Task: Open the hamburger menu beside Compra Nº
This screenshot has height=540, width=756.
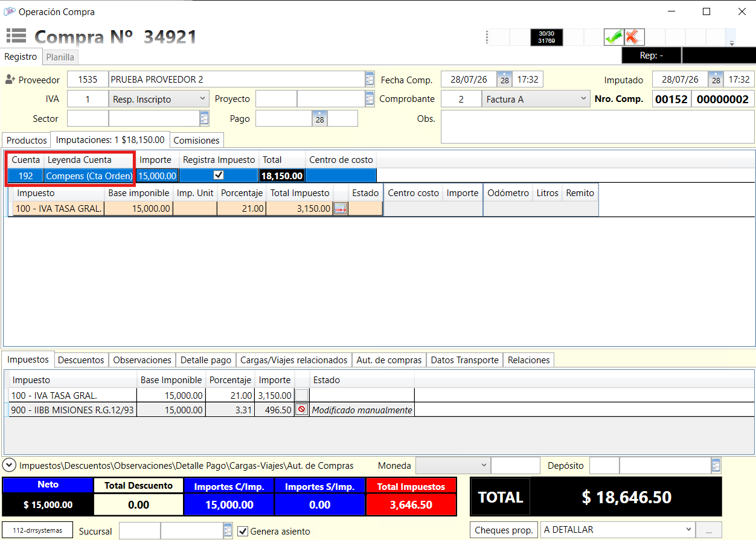Action: 16,36
